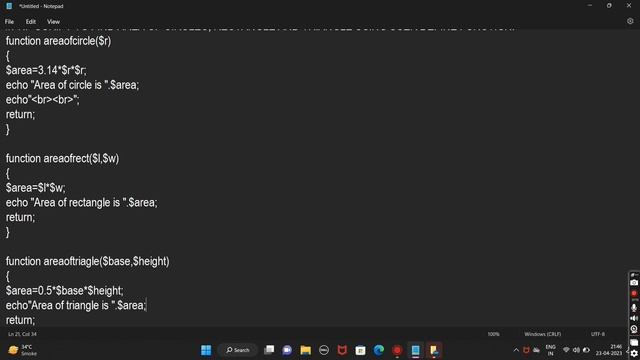Screen dimensions: 640x360
Task: Minimize the Notepad window
Action: pyautogui.click(x=589, y=6)
